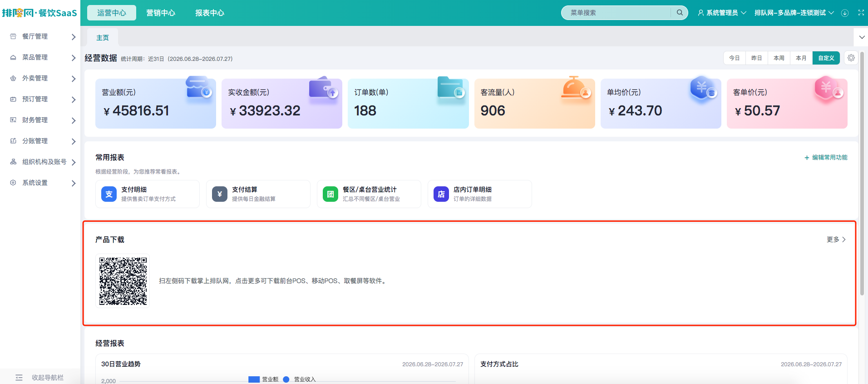Expand the 外卖管理 chevron arrow
Image resolution: width=868 pixels, height=384 pixels.
(74, 79)
